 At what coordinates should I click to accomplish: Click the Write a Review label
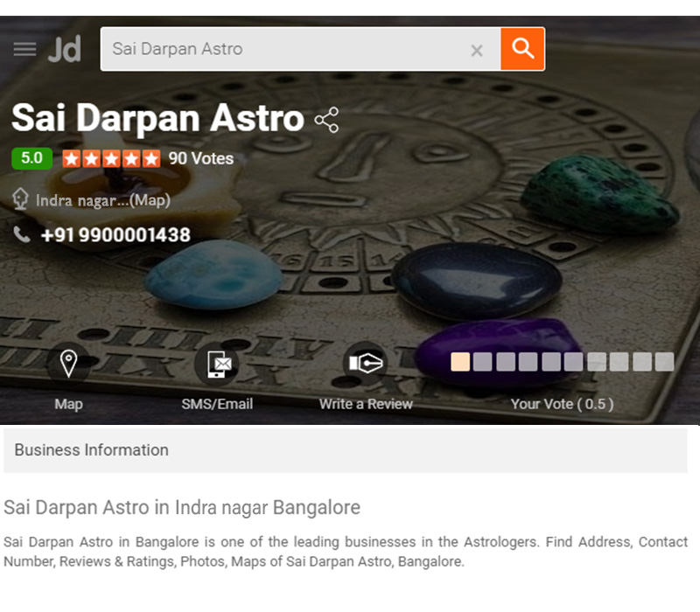click(366, 404)
